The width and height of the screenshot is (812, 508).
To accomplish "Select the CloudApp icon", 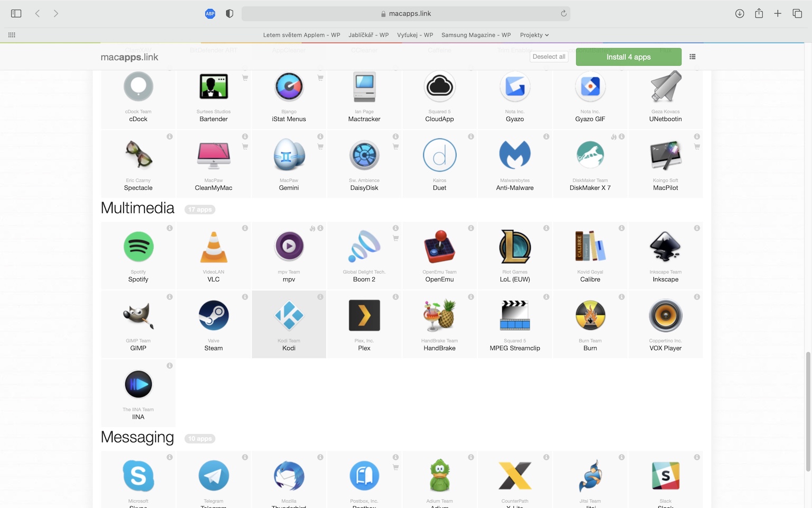I will (439, 86).
